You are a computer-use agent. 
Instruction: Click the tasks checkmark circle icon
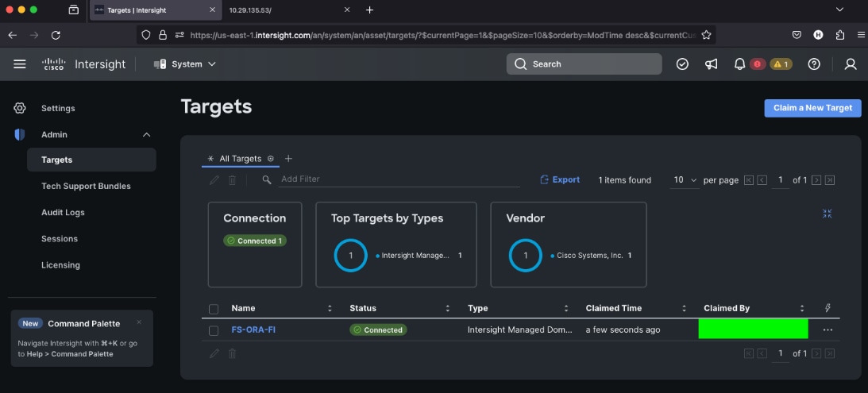[x=682, y=64]
